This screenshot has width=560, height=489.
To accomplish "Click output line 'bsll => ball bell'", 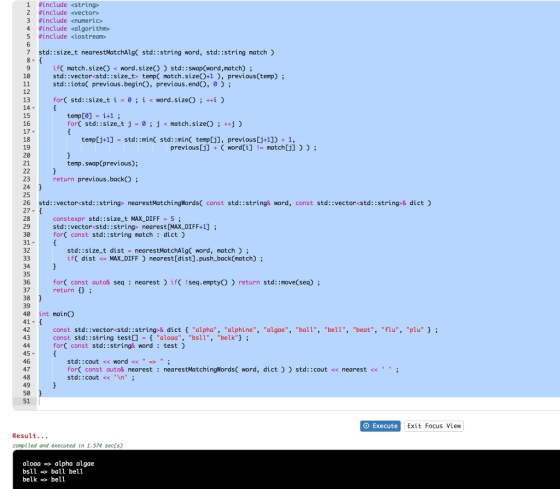I will point(53,471).
